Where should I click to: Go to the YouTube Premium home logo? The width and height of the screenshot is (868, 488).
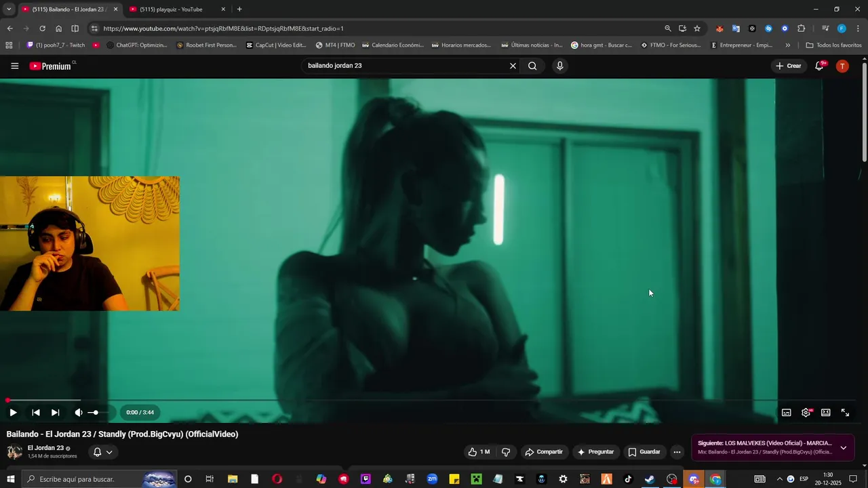click(50, 66)
